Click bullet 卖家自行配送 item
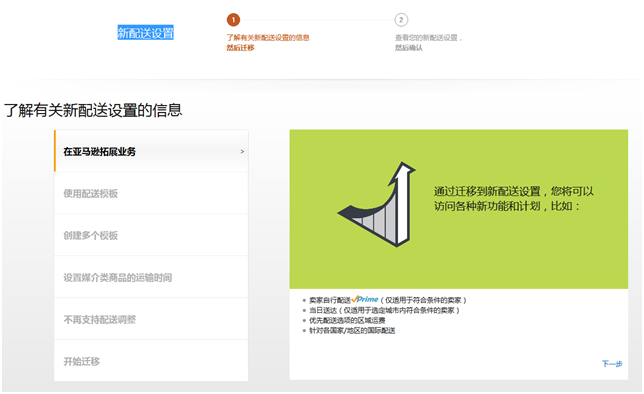Image resolution: width=644 pixels, height=394 pixels. 388,300
